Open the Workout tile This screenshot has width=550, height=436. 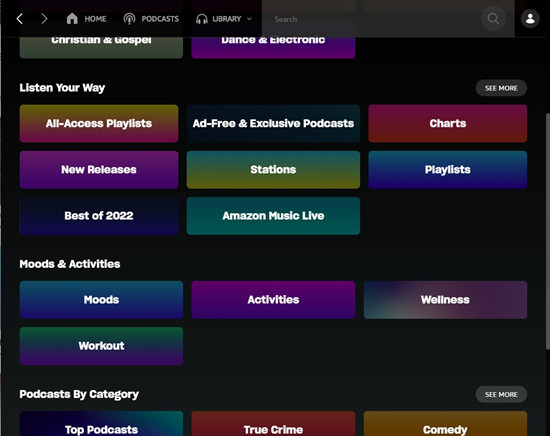tap(101, 346)
